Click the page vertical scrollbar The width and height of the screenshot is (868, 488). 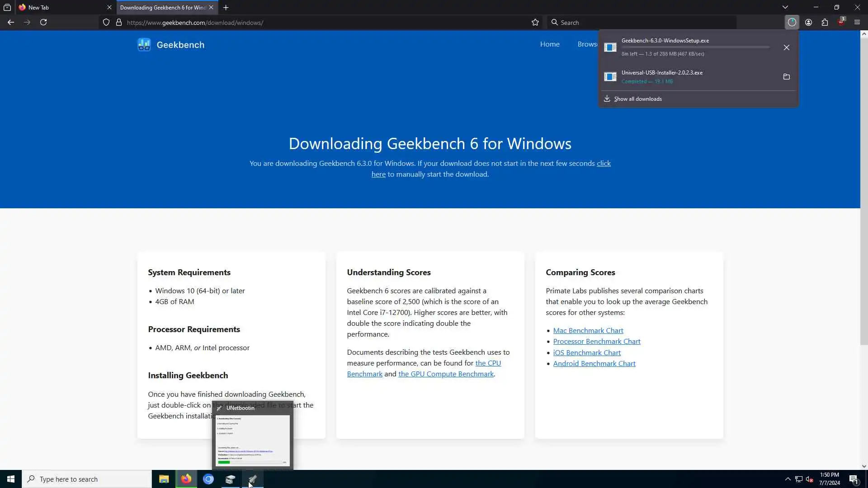coord(864,190)
